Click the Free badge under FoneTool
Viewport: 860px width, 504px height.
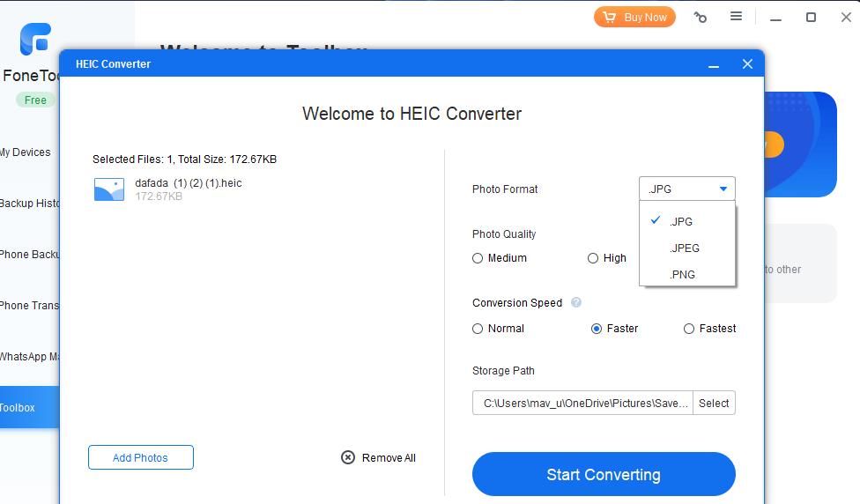tap(35, 100)
